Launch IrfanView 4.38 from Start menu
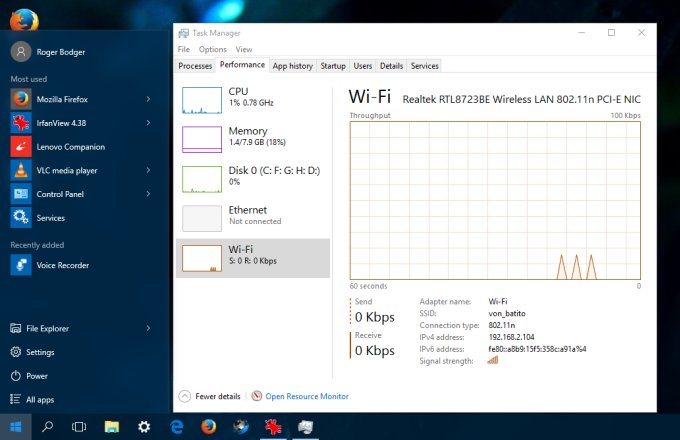 point(81,123)
